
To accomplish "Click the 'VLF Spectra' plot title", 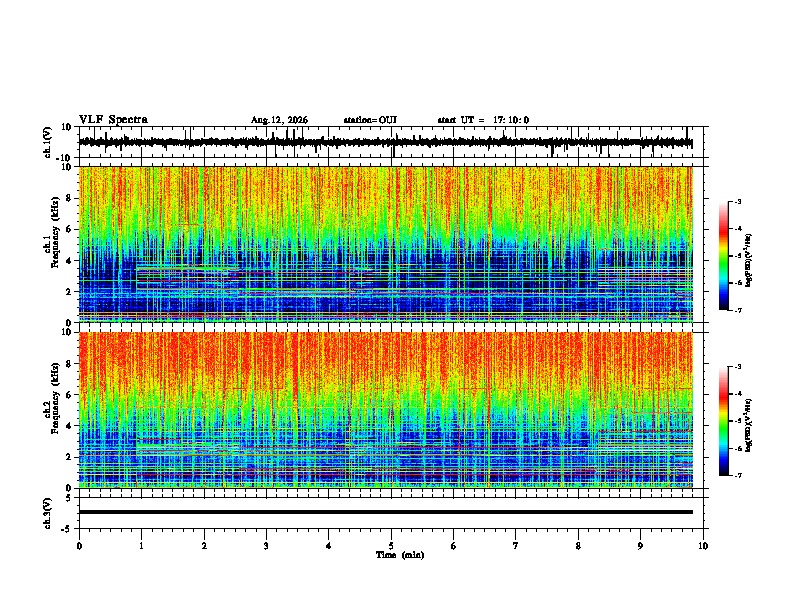I will click(x=113, y=120).
